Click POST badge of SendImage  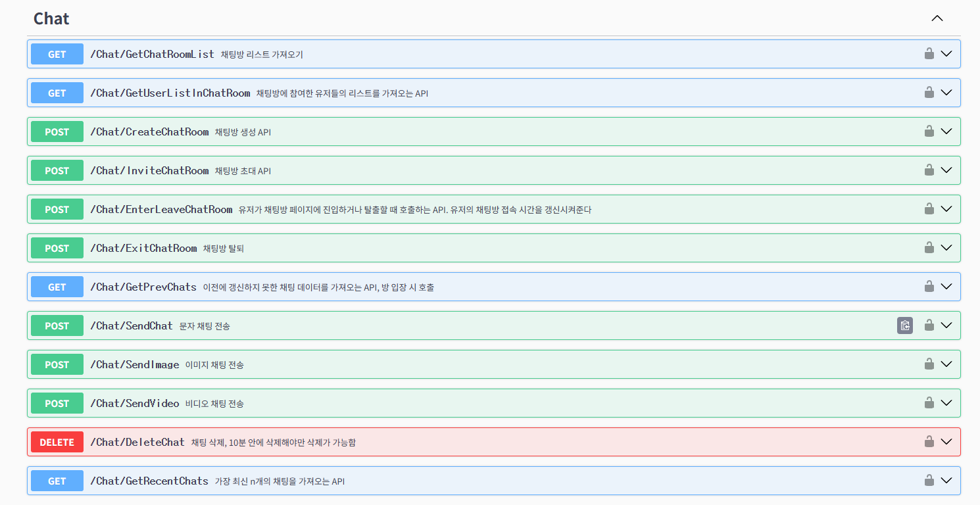point(57,364)
